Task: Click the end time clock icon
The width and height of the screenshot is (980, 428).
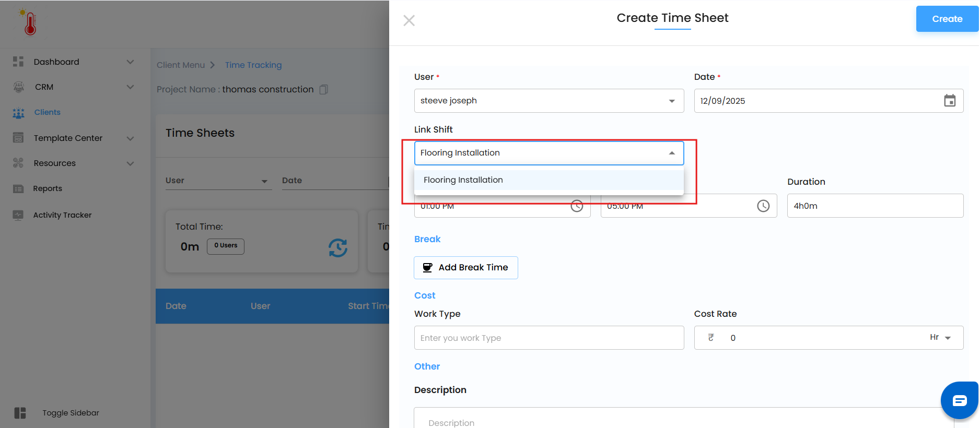Action: [x=763, y=206]
